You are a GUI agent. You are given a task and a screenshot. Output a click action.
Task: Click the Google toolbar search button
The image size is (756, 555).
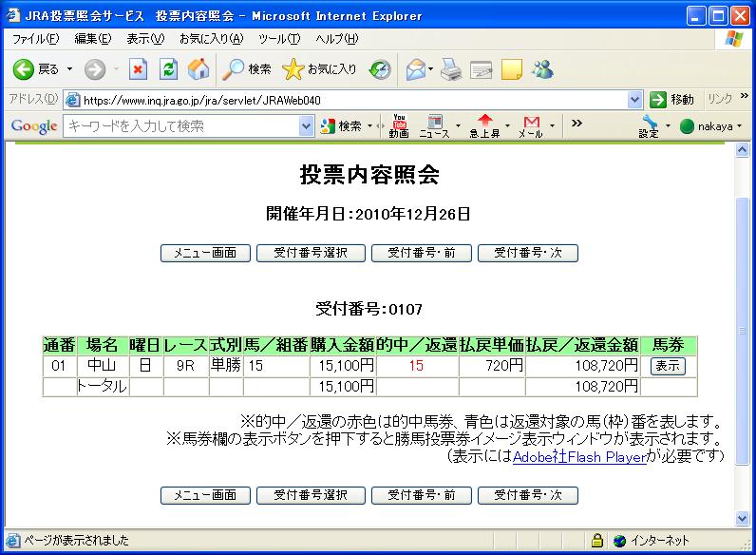tap(341, 126)
